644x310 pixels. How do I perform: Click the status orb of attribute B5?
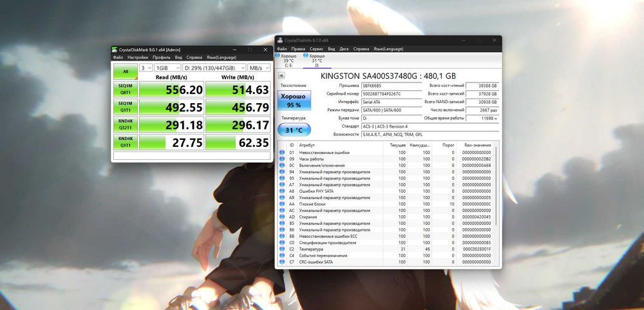[x=282, y=223]
